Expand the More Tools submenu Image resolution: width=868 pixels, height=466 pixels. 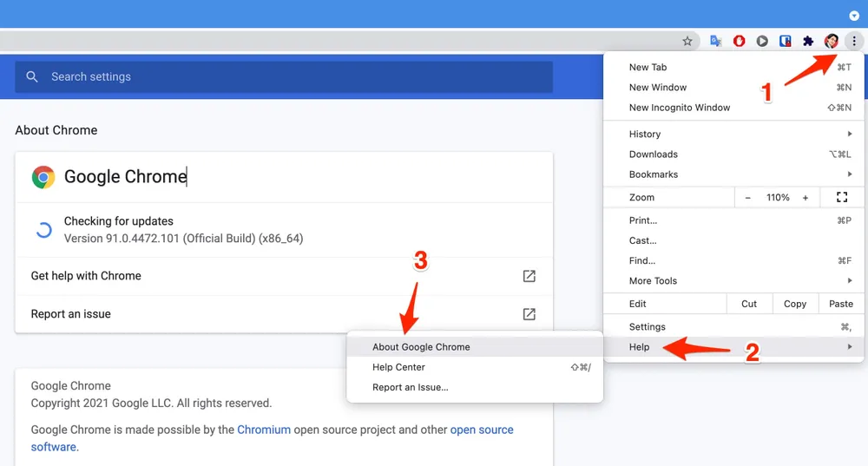[x=733, y=280]
